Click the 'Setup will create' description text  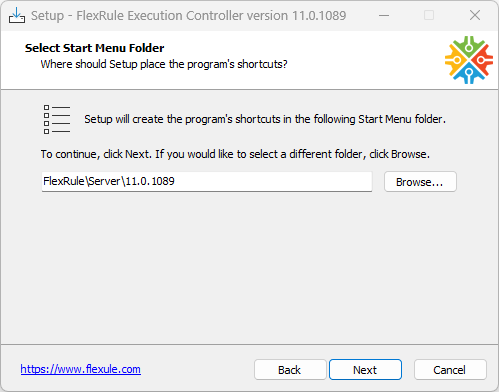[265, 119]
